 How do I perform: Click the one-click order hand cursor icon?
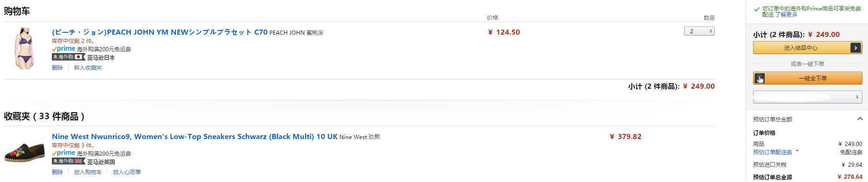tap(760, 79)
